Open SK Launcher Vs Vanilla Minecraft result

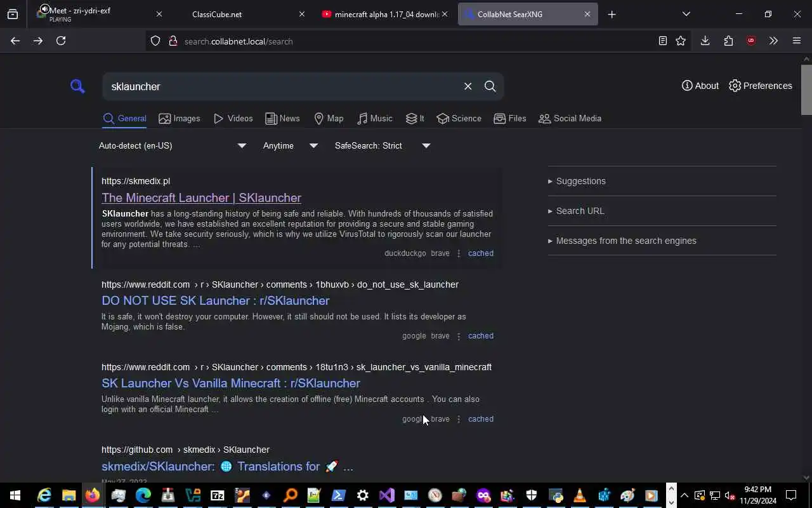pyautogui.click(x=231, y=383)
